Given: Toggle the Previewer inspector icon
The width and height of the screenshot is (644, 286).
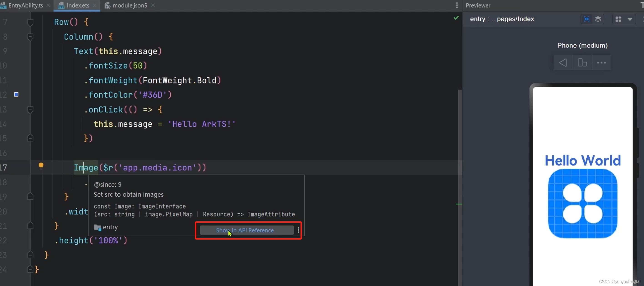Looking at the screenshot, I should tap(586, 19).
